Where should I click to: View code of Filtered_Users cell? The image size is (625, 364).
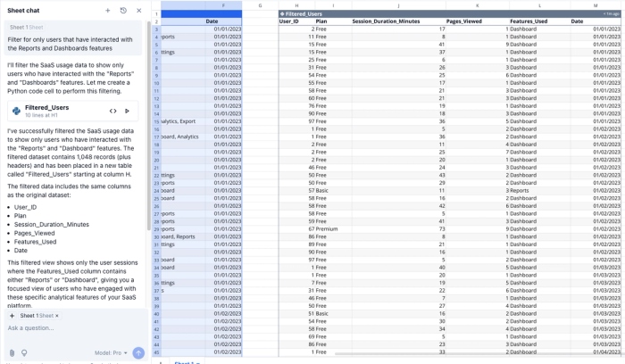click(112, 112)
